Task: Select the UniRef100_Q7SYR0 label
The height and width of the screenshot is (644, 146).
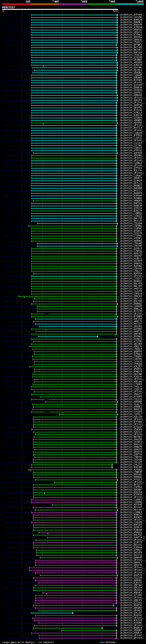Action: click(x=131, y=595)
